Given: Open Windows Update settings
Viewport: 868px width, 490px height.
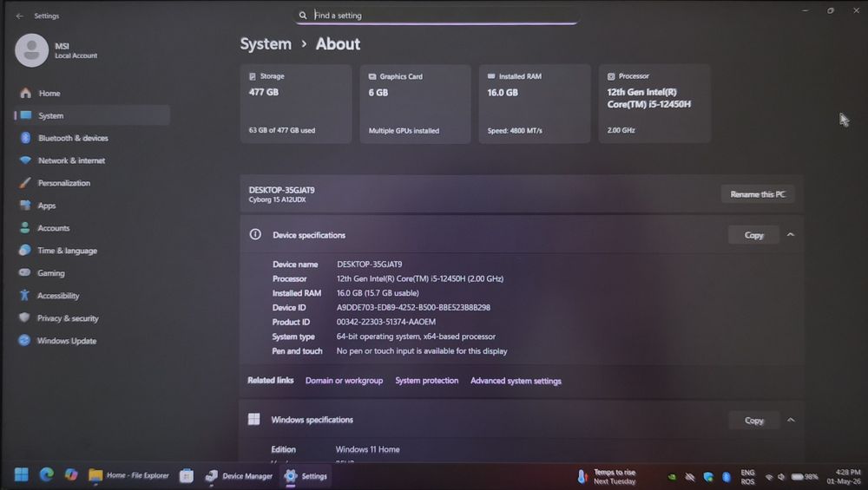Looking at the screenshot, I should (x=92, y=341).
